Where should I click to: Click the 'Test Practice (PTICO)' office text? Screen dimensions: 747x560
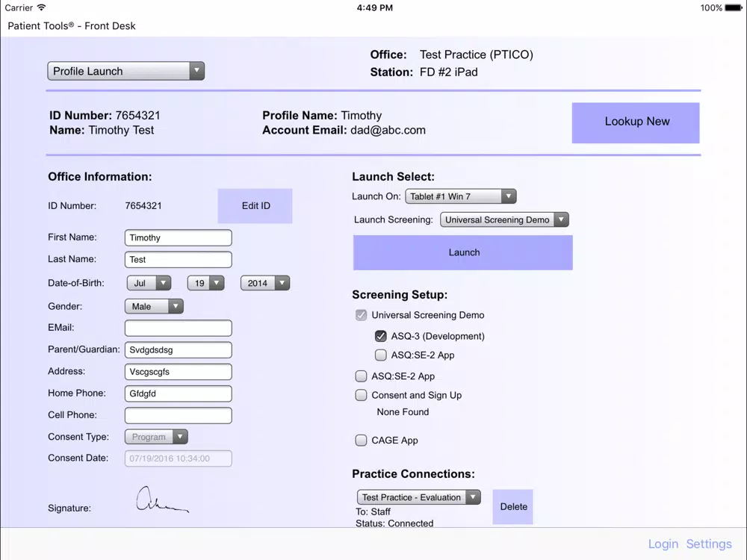[x=477, y=55]
